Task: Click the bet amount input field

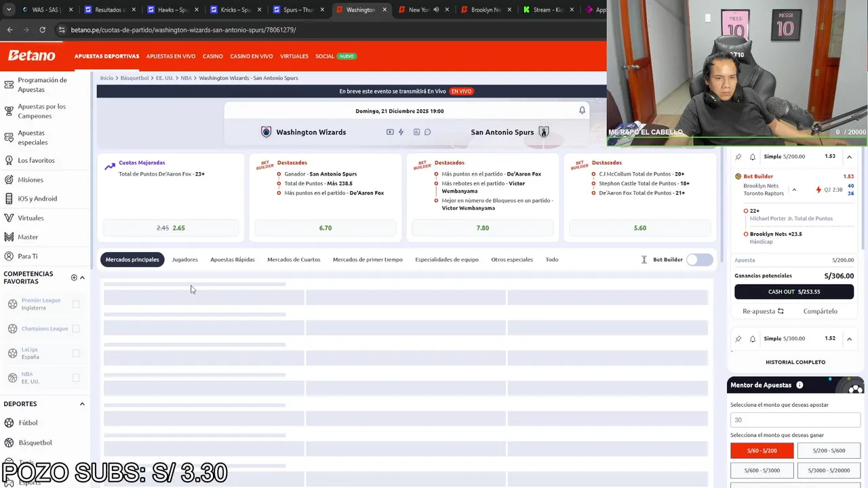Action: pos(795,420)
